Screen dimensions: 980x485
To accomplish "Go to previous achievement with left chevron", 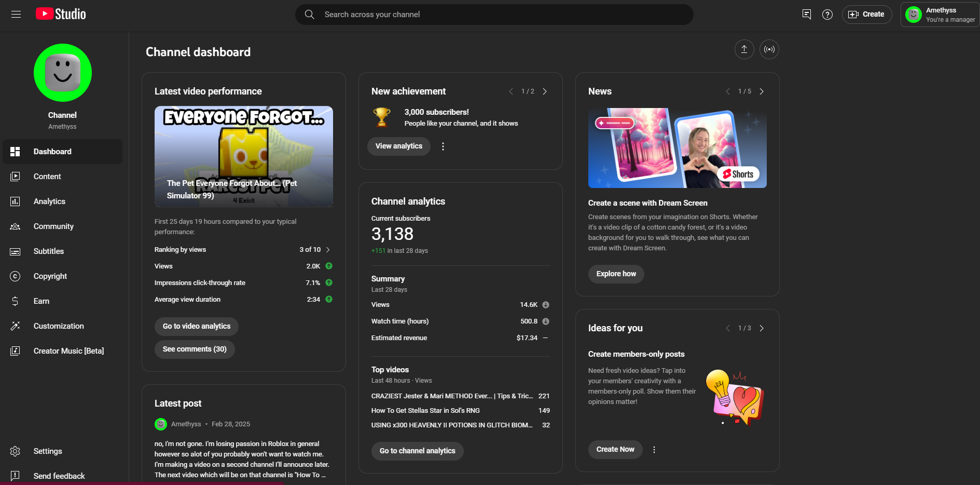I will [510, 91].
